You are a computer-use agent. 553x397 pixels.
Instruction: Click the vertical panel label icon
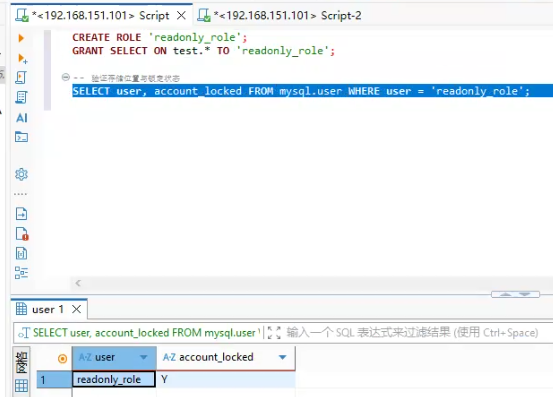click(x=22, y=362)
